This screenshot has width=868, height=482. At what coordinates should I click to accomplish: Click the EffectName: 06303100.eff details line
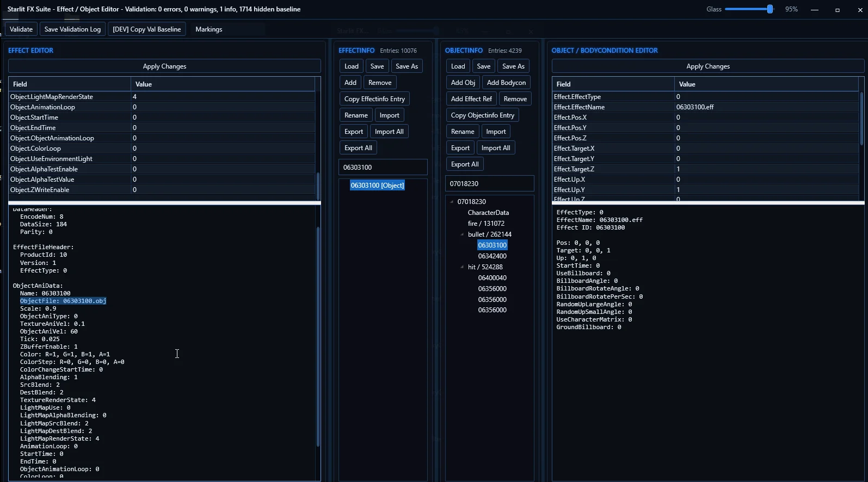[x=600, y=220]
